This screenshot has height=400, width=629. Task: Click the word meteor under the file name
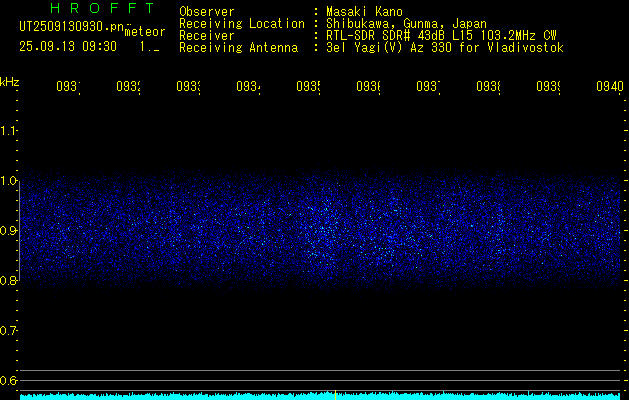pos(145,32)
